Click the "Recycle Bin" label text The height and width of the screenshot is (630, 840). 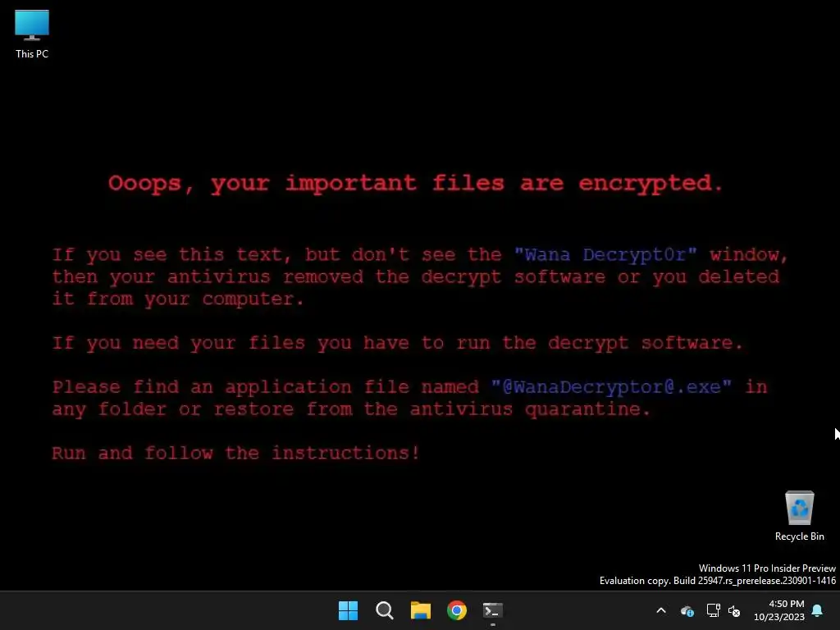pyautogui.click(x=799, y=536)
